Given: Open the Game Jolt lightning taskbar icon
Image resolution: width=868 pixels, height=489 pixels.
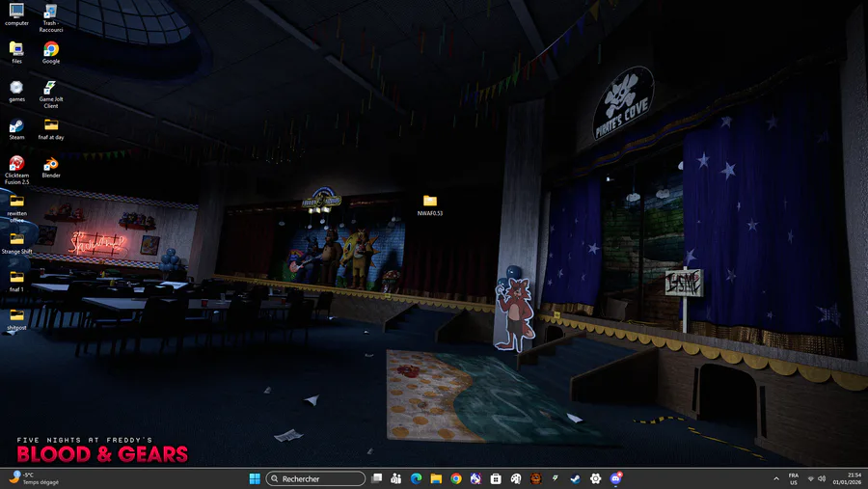Looking at the screenshot, I should tap(556, 478).
